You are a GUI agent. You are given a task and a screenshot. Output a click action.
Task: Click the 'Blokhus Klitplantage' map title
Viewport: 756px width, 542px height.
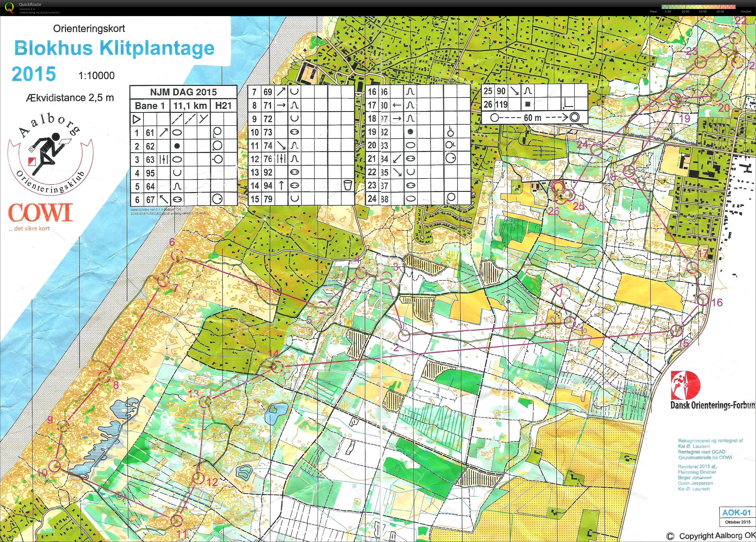tap(114, 48)
